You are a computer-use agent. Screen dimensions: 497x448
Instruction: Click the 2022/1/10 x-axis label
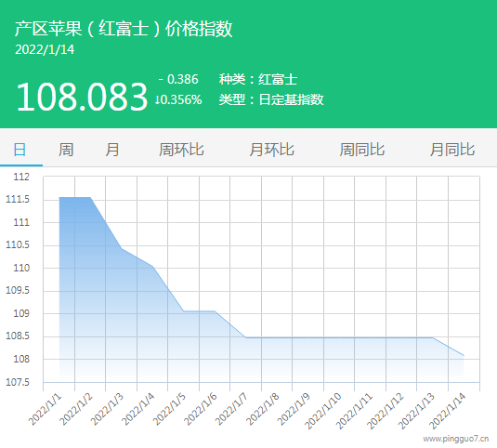point(322,411)
